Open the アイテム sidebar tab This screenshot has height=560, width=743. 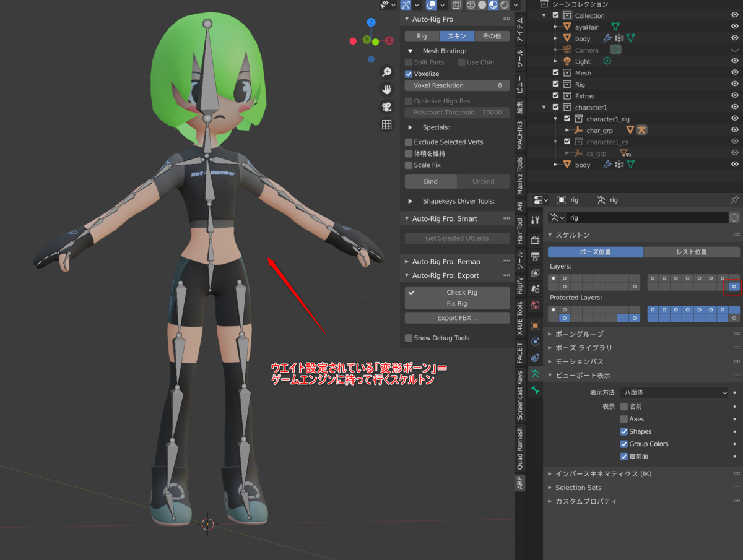520,29
